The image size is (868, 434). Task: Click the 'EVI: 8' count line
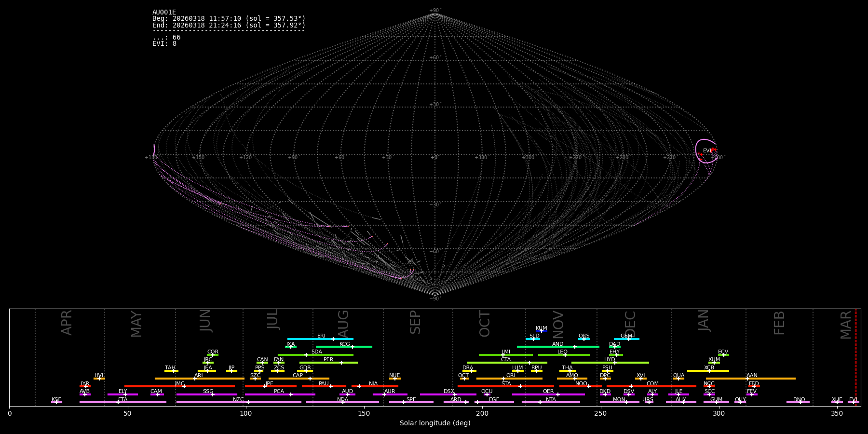pyautogui.click(x=164, y=44)
